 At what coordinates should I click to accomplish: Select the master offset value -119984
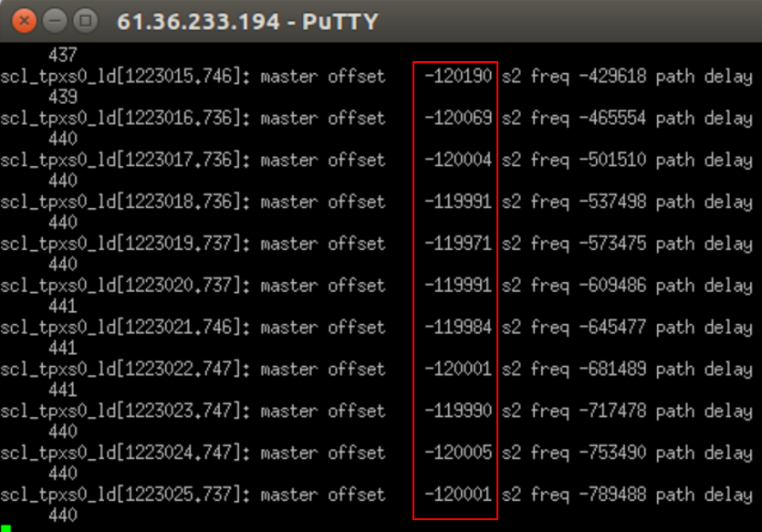[458, 328]
